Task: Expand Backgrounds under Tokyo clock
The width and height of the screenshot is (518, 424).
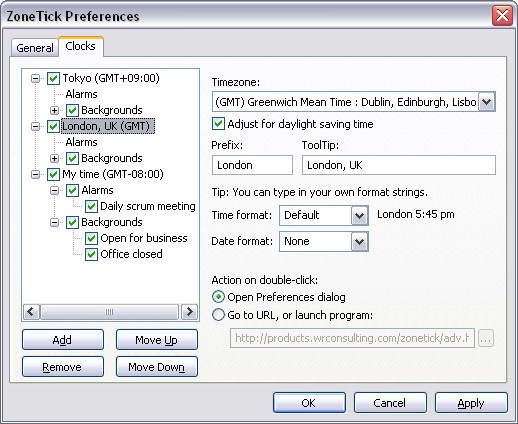Action: [54, 110]
